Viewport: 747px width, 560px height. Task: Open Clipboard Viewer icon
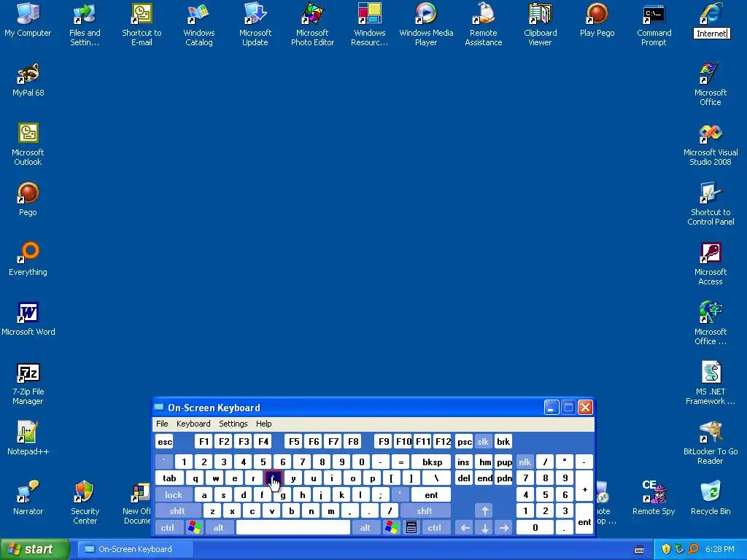click(x=541, y=24)
